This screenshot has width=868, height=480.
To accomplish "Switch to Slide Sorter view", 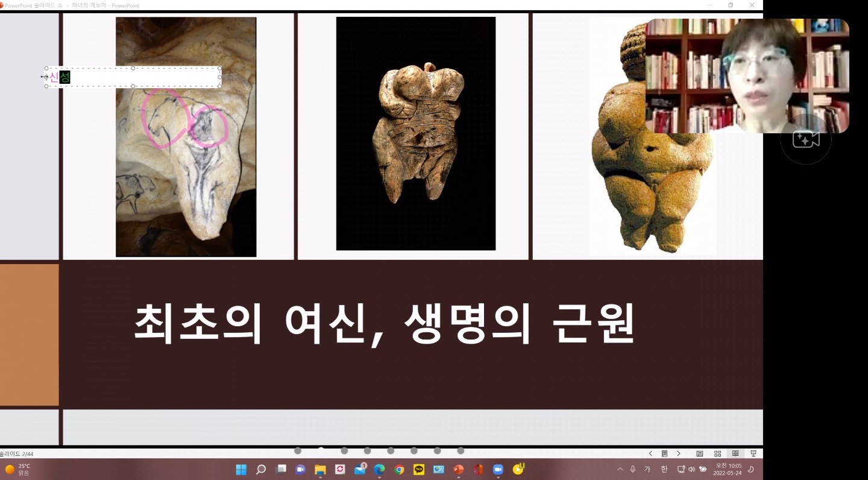I will coord(717,453).
